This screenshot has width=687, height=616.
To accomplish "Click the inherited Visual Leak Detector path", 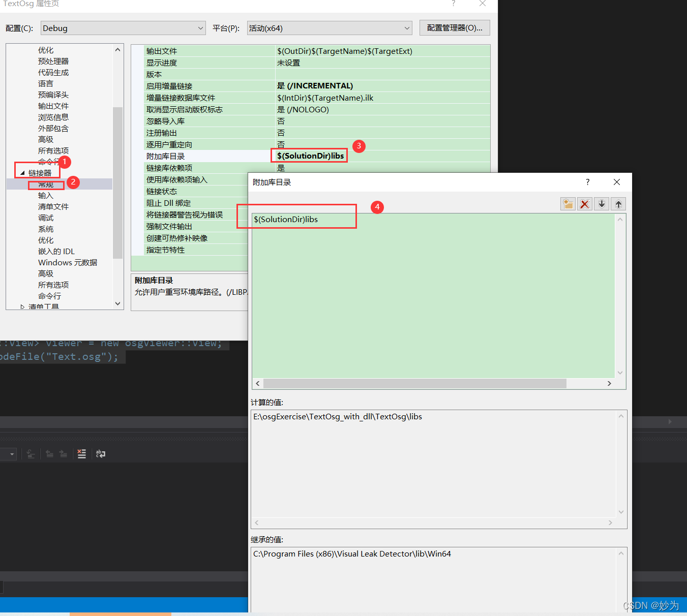I will click(x=352, y=553).
